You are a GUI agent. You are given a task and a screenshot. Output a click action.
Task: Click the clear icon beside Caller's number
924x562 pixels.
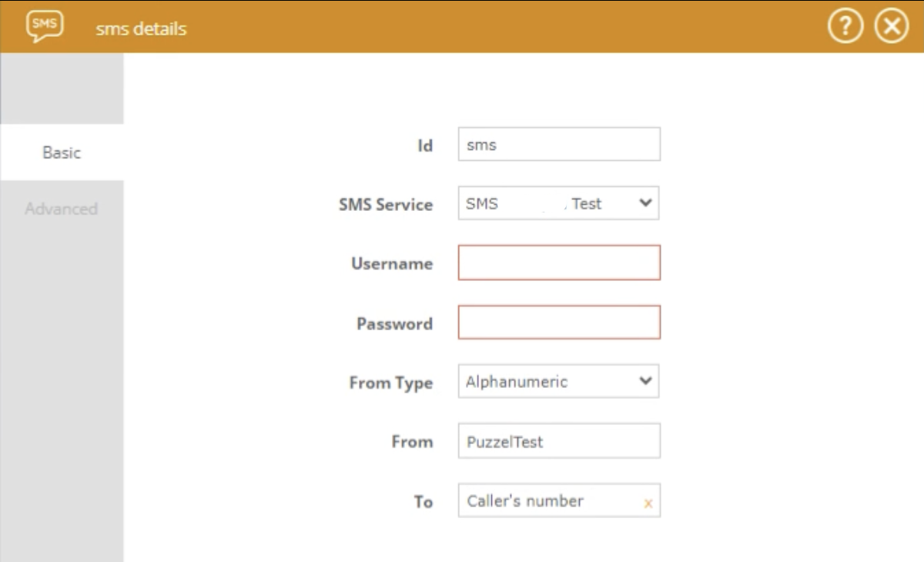(x=648, y=501)
